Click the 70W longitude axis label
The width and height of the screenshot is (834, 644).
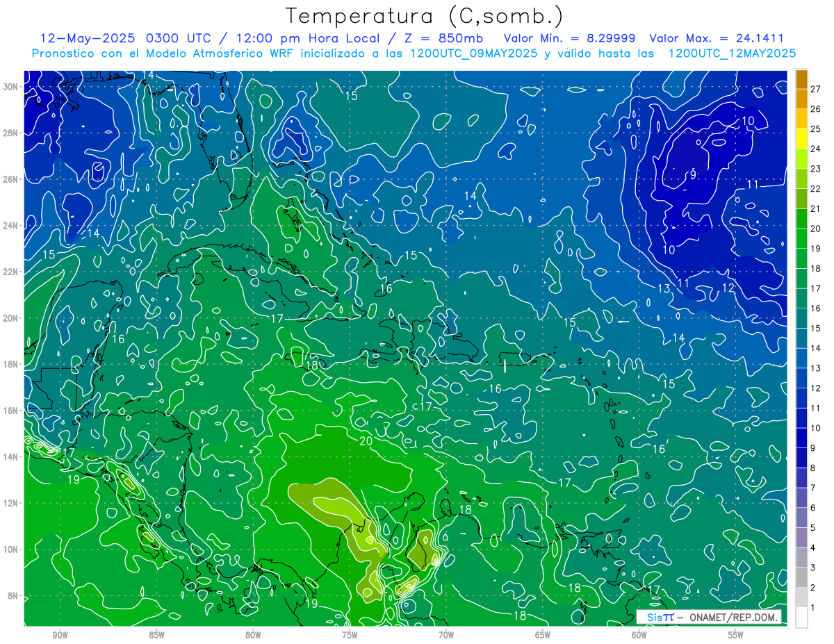(x=446, y=635)
